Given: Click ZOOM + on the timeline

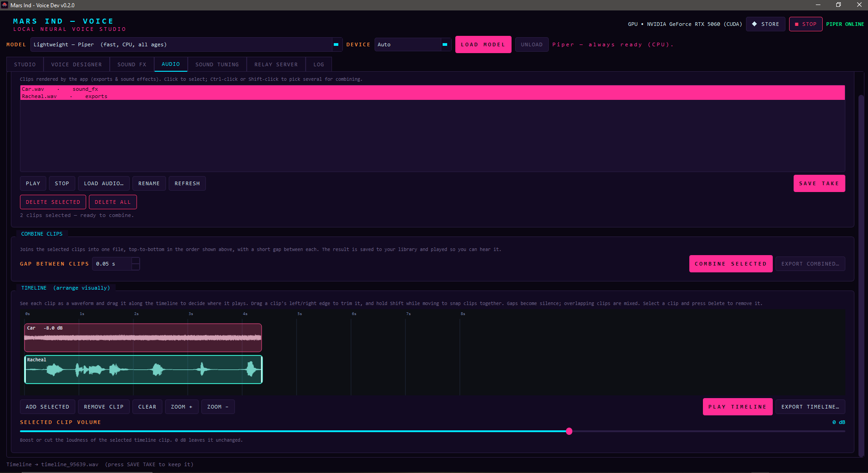Looking at the screenshot, I should 182,407.
